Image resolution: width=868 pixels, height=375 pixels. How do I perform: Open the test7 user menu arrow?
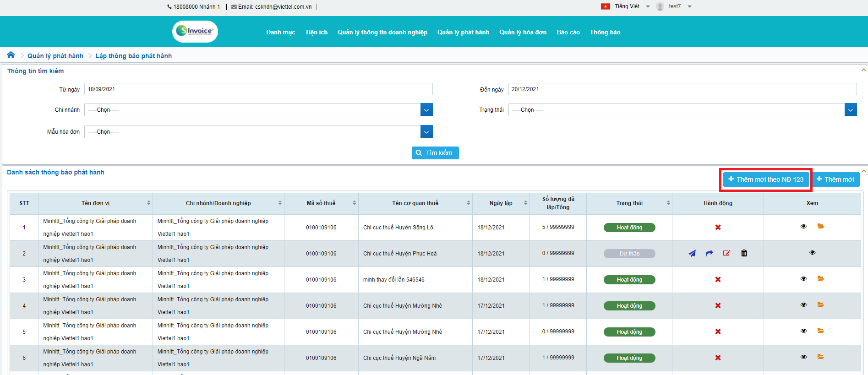(689, 6)
